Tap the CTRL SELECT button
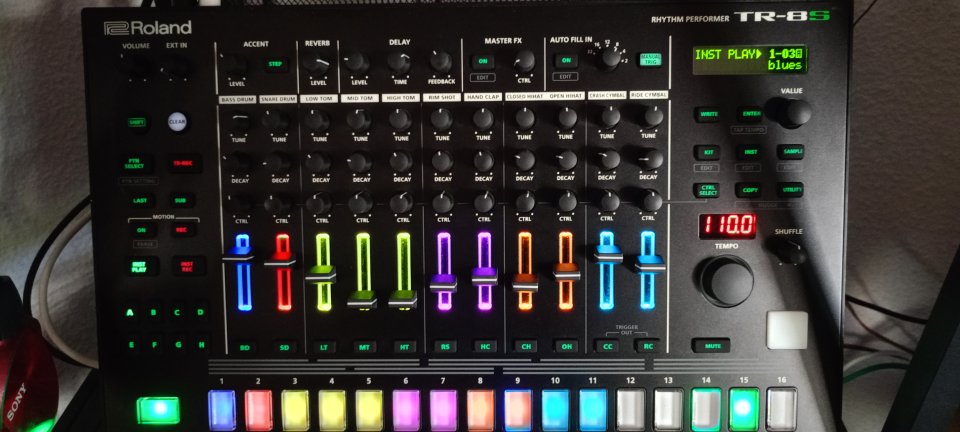 click(x=707, y=190)
